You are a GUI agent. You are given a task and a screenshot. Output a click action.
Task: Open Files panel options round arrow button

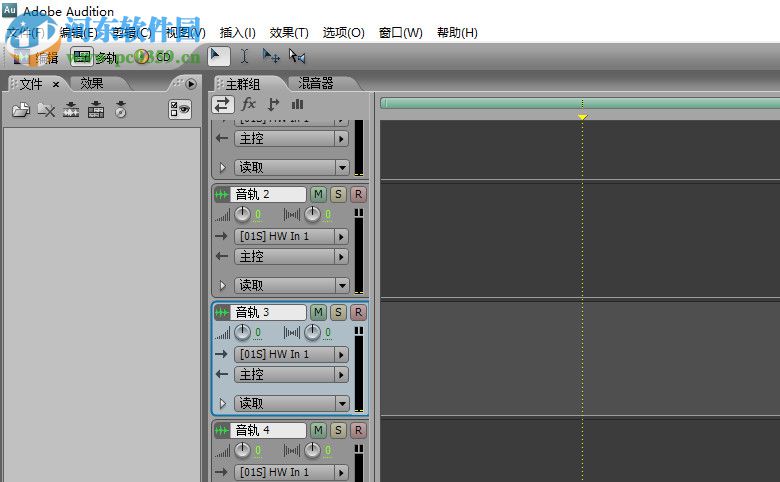click(191, 84)
